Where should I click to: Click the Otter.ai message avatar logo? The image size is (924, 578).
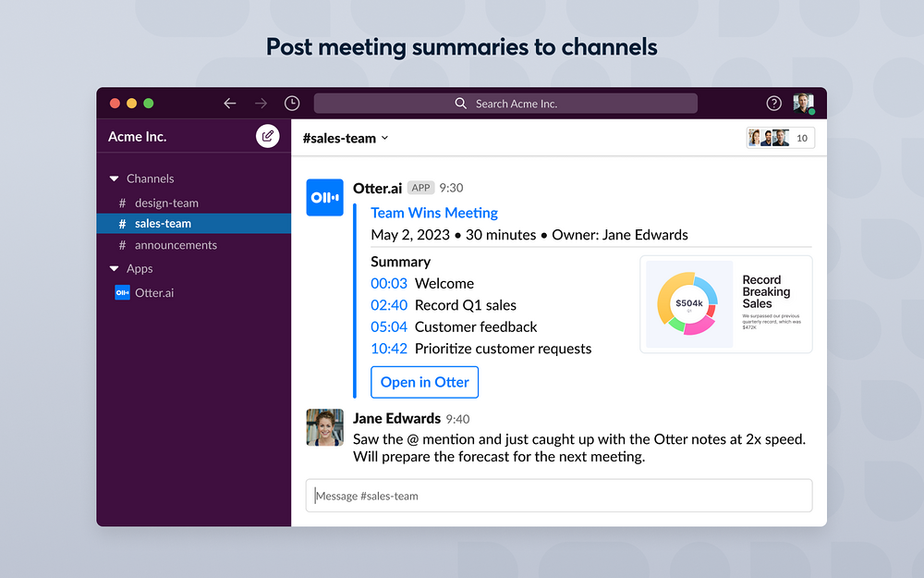pyautogui.click(x=324, y=198)
